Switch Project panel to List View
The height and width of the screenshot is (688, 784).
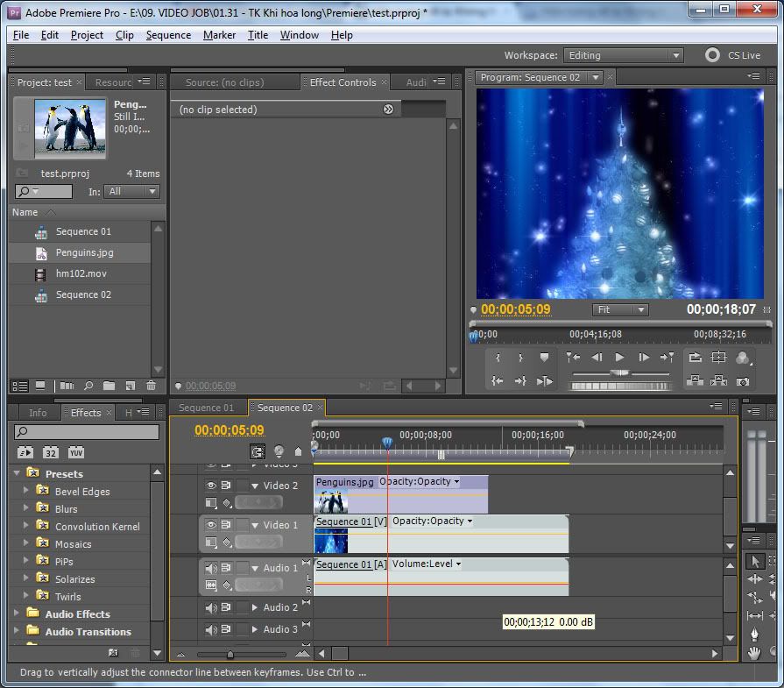[x=20, y=386]
